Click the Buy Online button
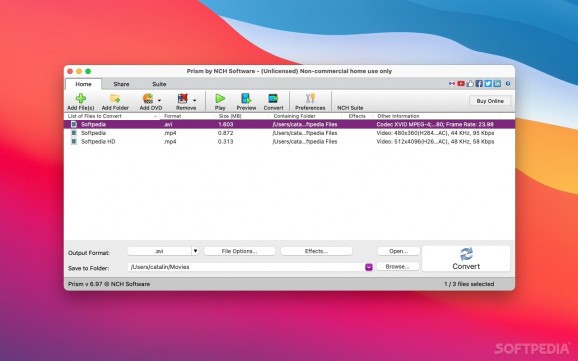 point(490,101)
